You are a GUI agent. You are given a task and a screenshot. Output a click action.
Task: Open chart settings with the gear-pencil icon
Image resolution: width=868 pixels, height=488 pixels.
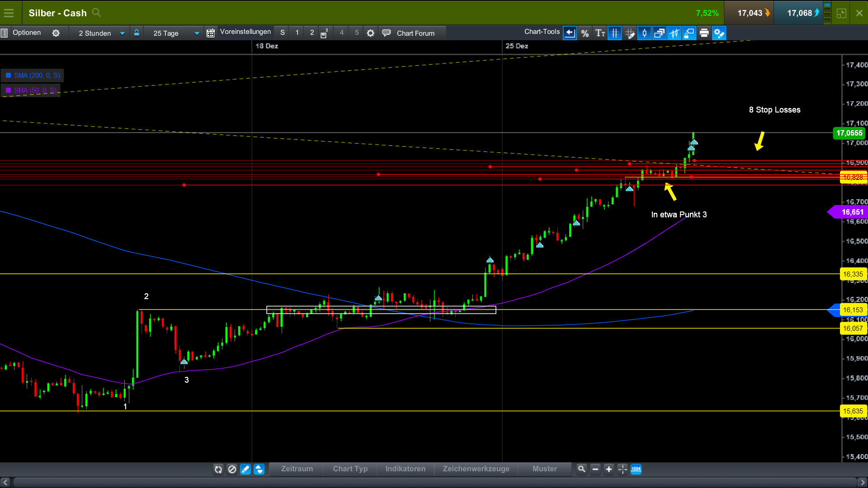click(x=719, y=33)
